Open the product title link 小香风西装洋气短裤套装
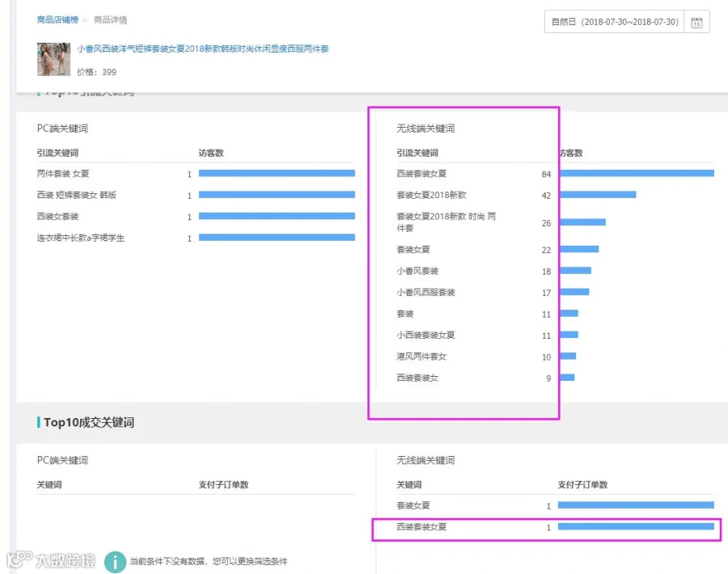Viewport: 728px width, 574px height. pyautogui.click(x=203, y=49)
